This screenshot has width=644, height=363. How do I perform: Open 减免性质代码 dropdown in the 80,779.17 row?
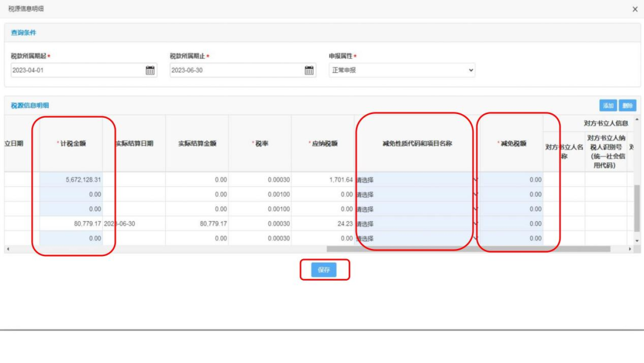click(416, 224)
